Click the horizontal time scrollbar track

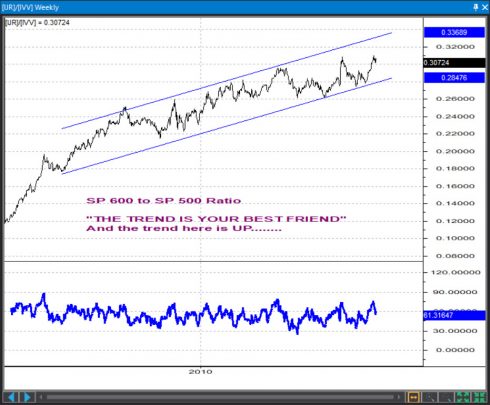[220, 397]
